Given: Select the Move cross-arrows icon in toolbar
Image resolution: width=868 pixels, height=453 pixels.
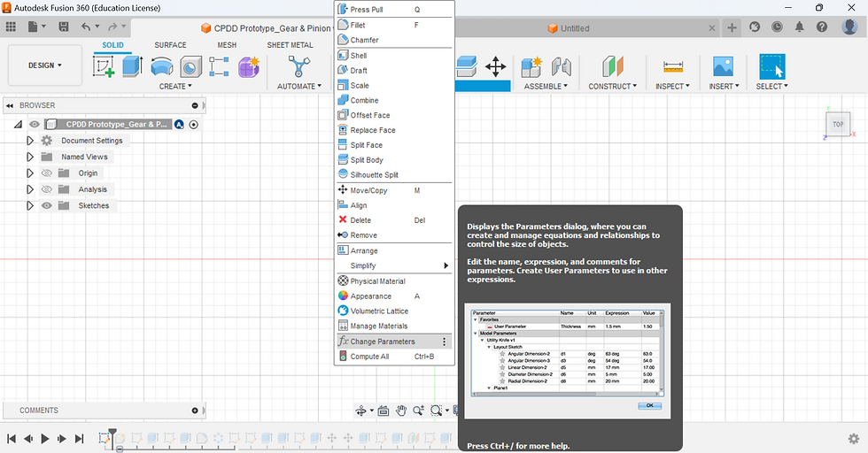Looking at the screenshot, I should 495,67.
